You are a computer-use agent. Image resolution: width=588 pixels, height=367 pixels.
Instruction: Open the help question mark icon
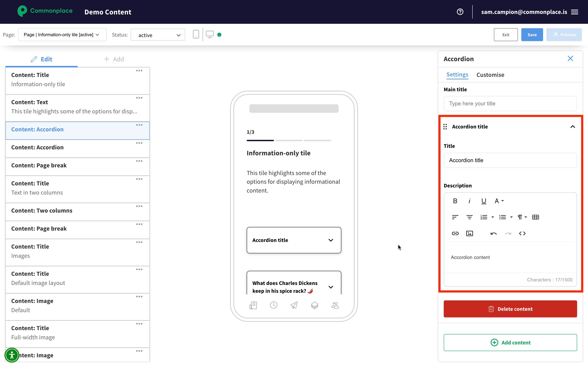[460, 12]
